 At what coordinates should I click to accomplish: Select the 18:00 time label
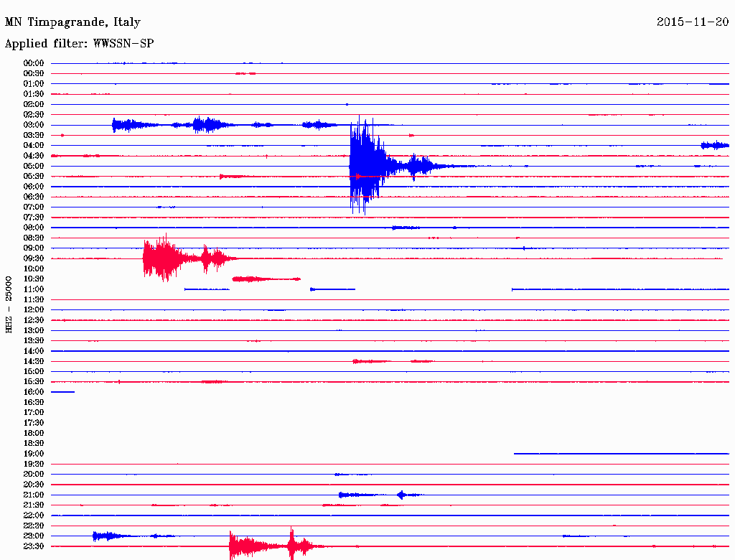click(x=34, y=434)
